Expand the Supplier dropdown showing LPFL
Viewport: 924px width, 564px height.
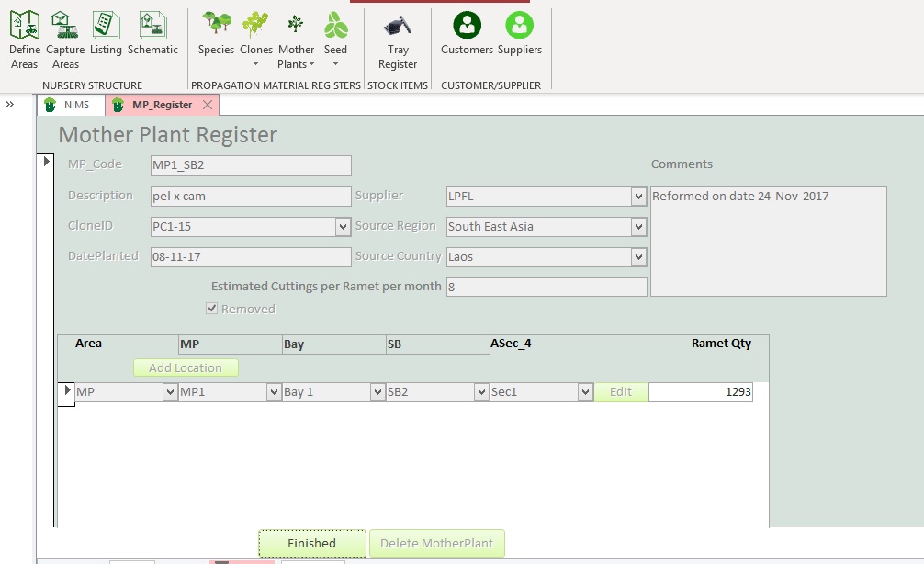(638, 197)
